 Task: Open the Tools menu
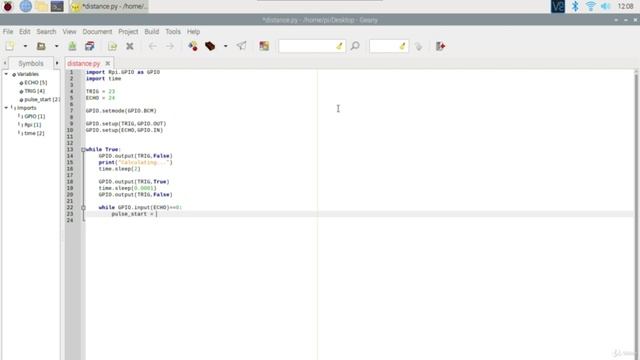point(173,31)
